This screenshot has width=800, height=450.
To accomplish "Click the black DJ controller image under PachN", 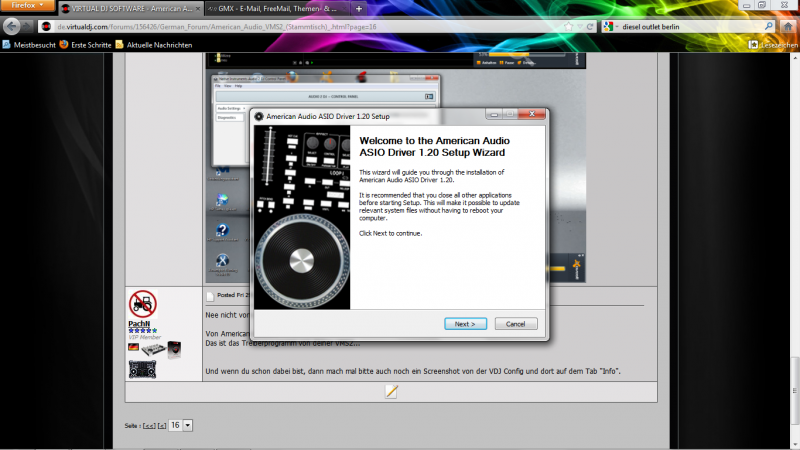I will coord(142,369).
